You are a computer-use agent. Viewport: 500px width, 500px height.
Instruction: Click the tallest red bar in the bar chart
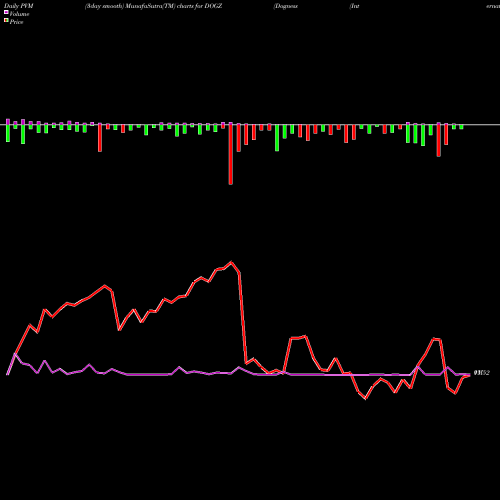[x=231, y=154]
